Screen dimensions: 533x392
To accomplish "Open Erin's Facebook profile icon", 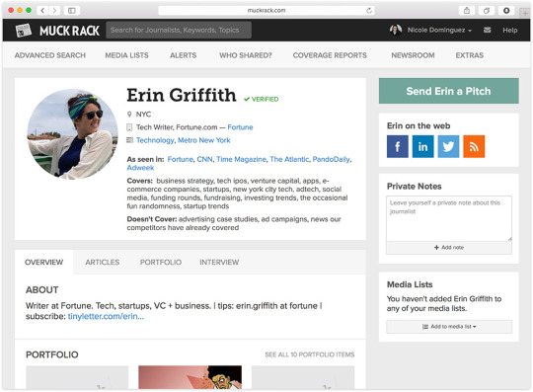I will coord(397,146).
